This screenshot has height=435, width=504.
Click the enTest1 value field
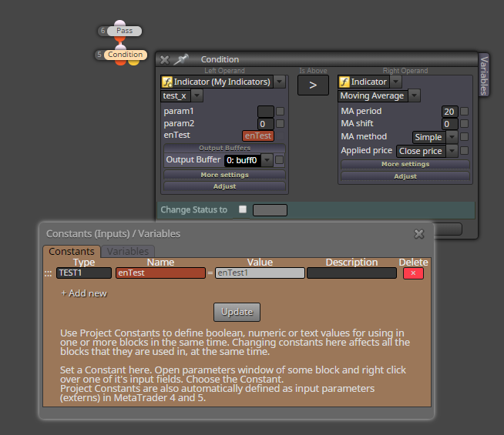point(260,273)
